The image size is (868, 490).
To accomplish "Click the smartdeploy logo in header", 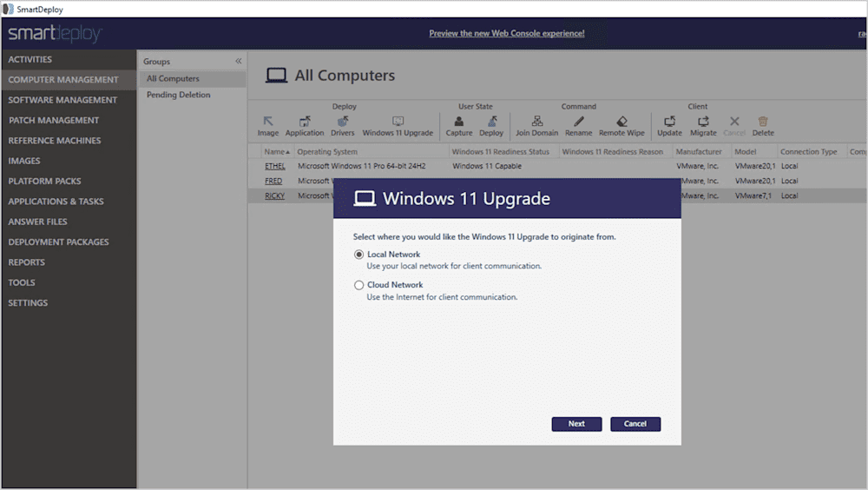I will [x=55, y=33].
